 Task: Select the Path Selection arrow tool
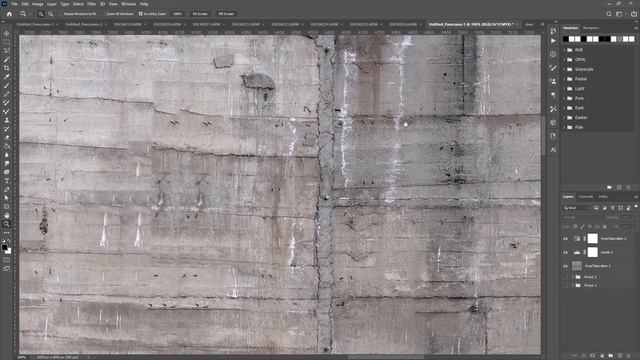coord(7,198)
